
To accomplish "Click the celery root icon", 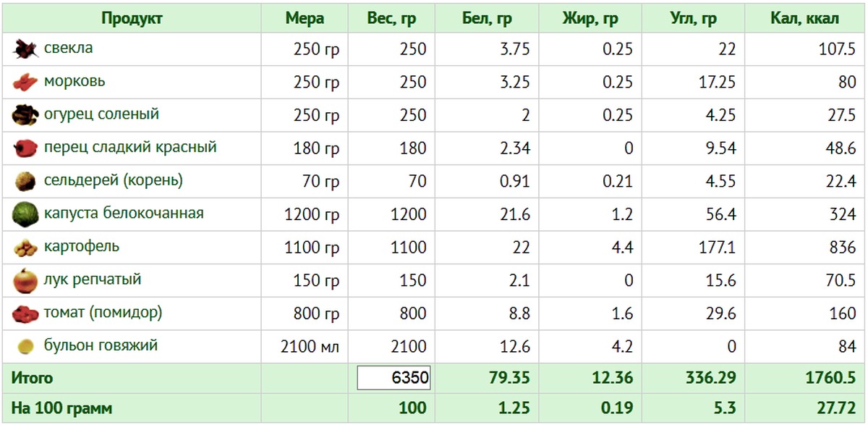I will tap(25, 181).
